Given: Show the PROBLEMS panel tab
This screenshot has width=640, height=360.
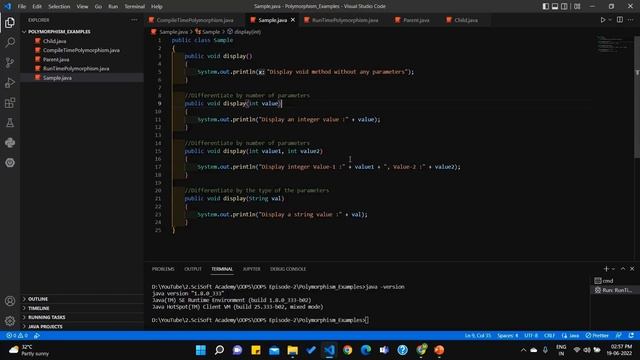Looking at the screenshot, I should (163, 269).
